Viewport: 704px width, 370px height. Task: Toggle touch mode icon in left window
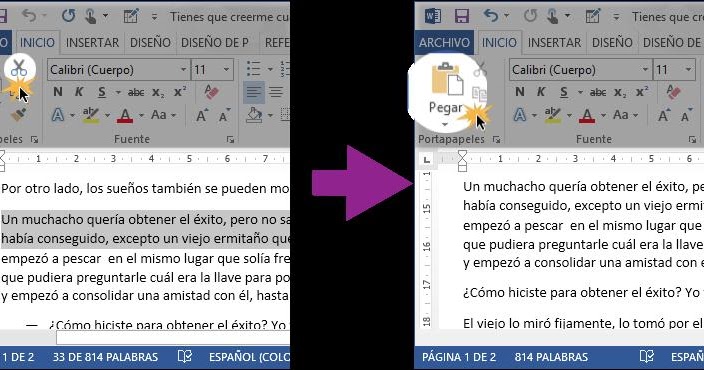[91, 17]
